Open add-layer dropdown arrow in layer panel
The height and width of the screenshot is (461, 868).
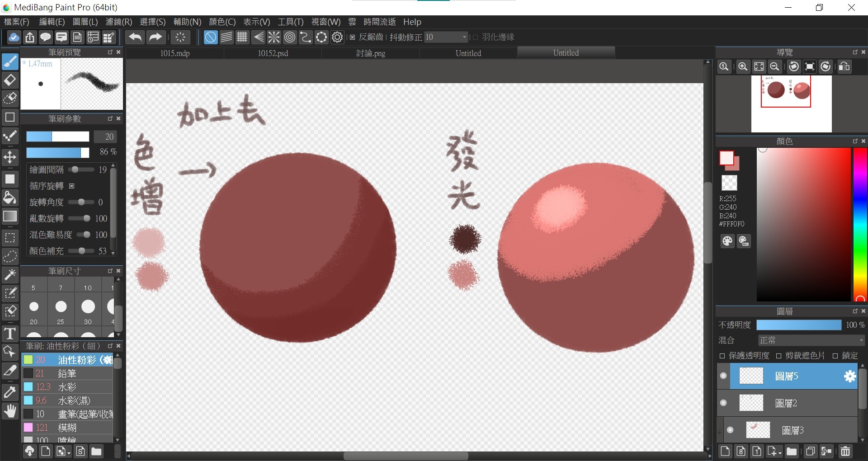pos(780,452)
